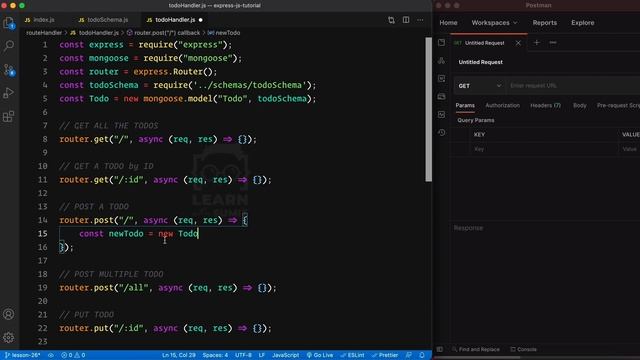This screenshot has width=640, height=360.
Task: Click ESLint status bar item
Action: (x=352, y=355)
